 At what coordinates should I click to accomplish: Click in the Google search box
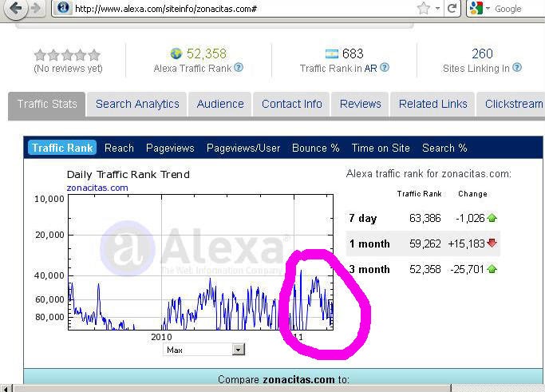(519, 9)
